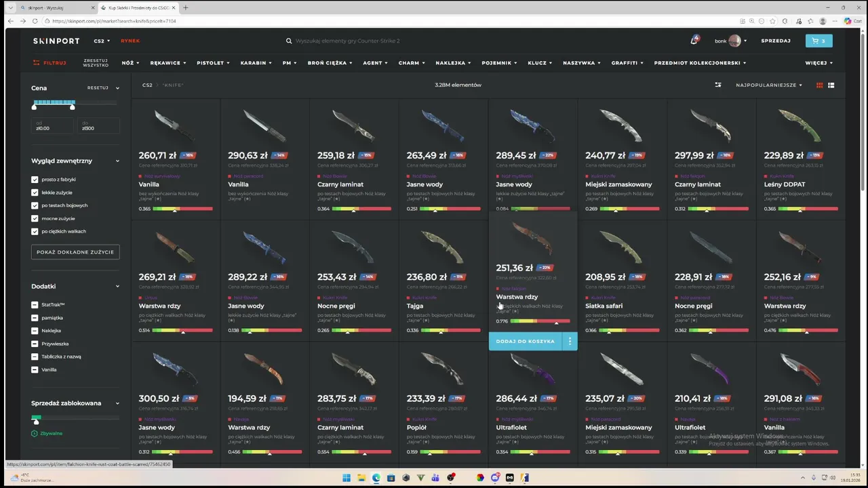
Task: Uncheck the 'lekkie zużycie' checkbox
Action: point(35,192)
